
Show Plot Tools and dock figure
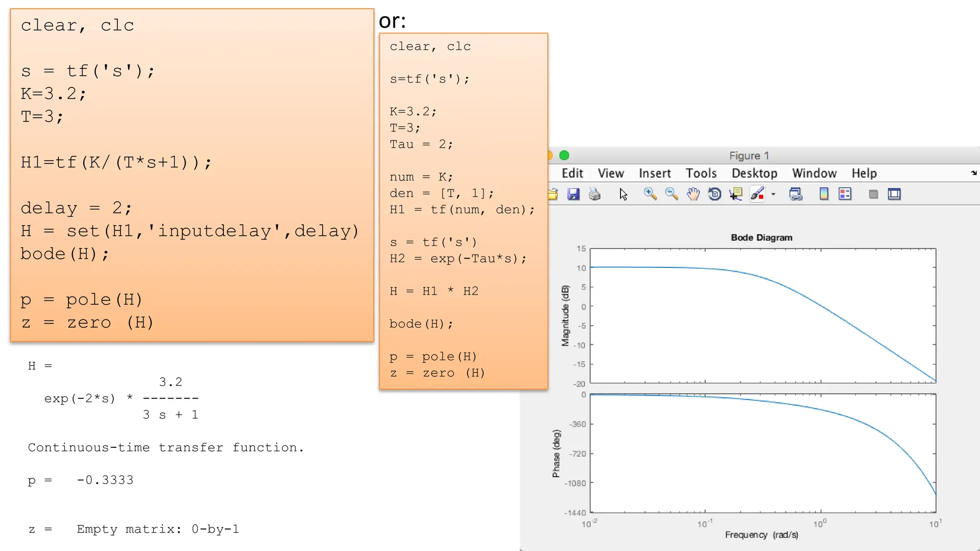(894, 194)
